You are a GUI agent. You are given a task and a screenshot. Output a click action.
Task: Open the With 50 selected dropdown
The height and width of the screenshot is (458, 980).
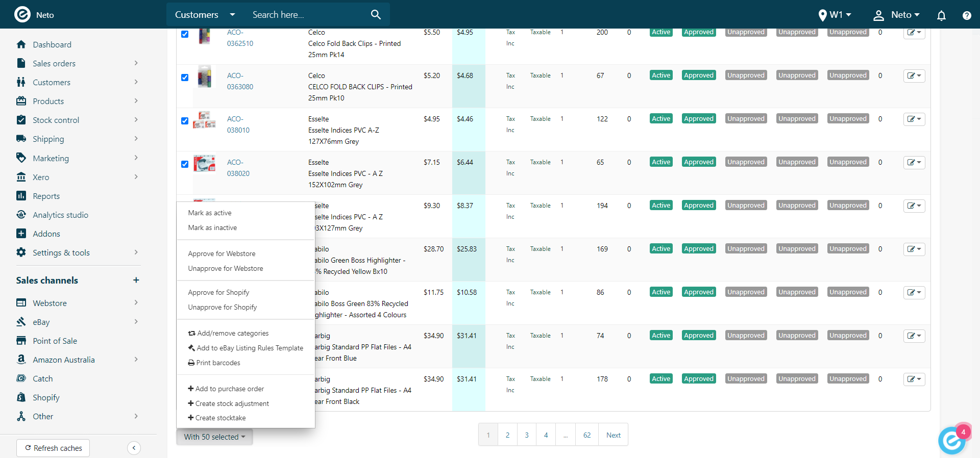214,437
